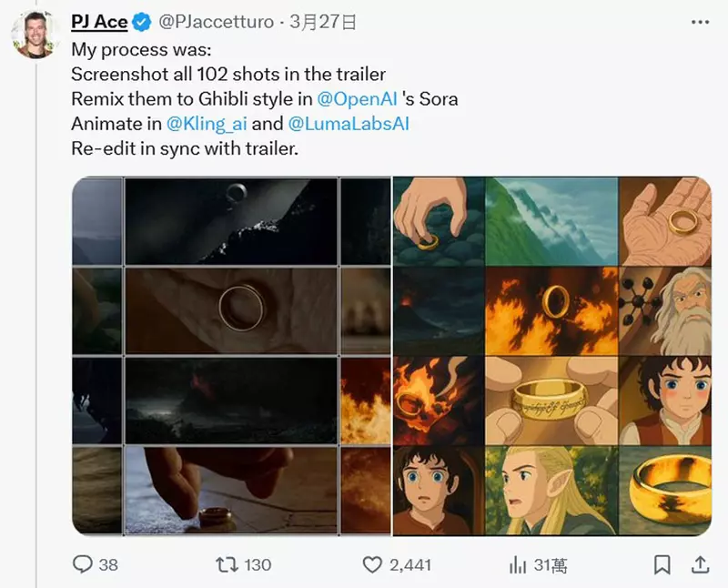Click the 38 replies count
This screenshot has height=588, width=728.
108,564
